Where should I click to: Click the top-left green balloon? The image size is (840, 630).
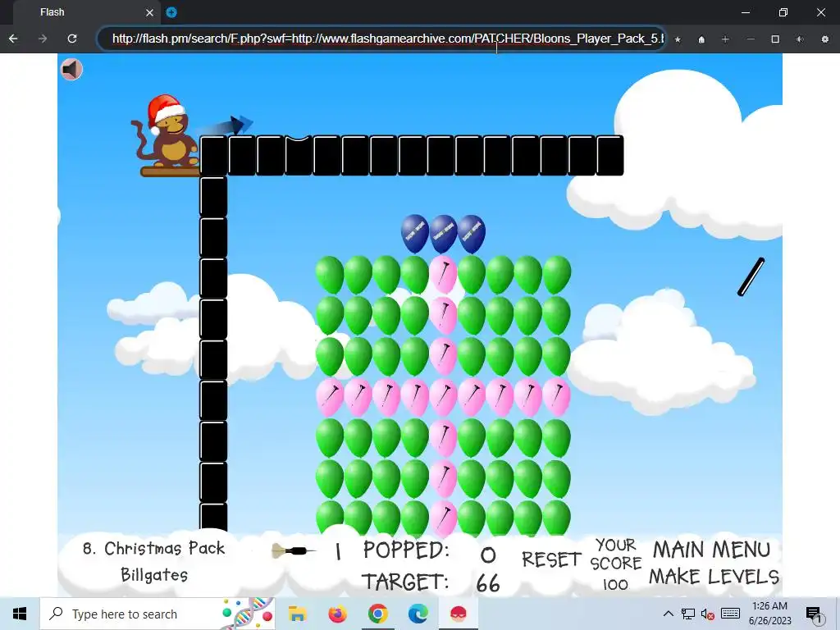330,274
